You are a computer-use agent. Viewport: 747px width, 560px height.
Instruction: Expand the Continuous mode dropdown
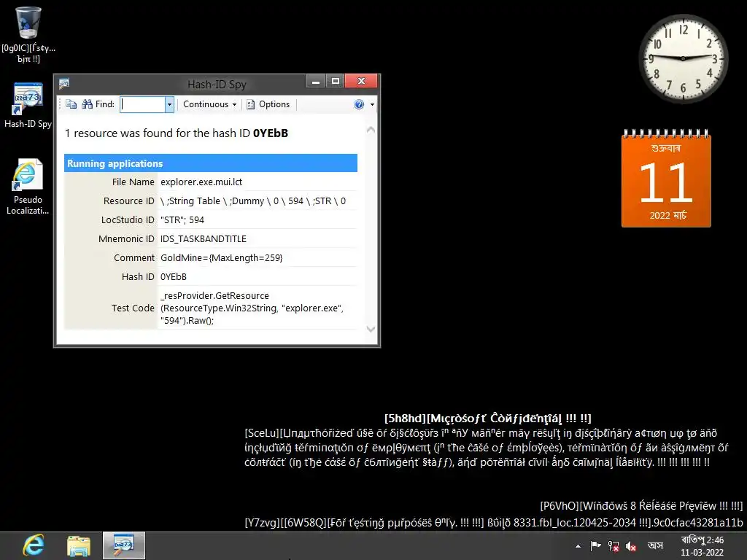pyautogui.click(x=209, y=104)
